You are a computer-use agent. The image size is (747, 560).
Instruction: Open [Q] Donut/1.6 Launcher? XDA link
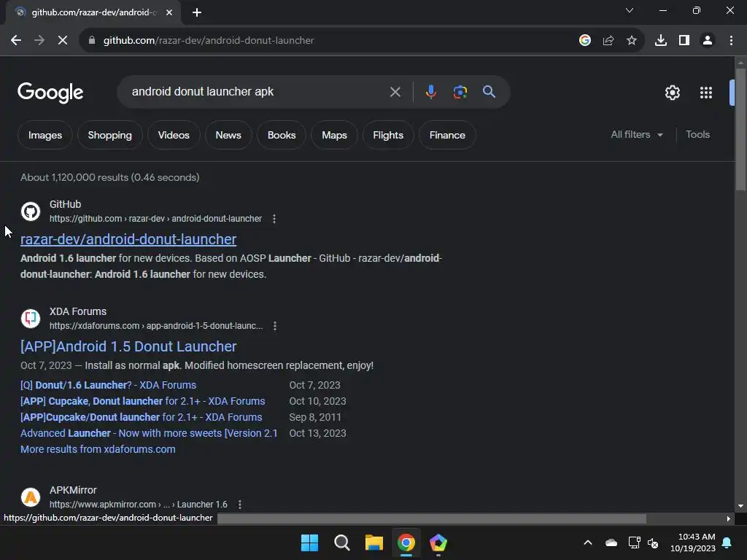click(x=108, y=385)
